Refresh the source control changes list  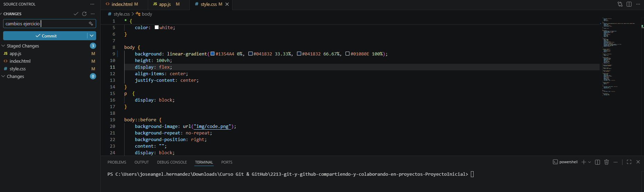[x=84, y=14]
